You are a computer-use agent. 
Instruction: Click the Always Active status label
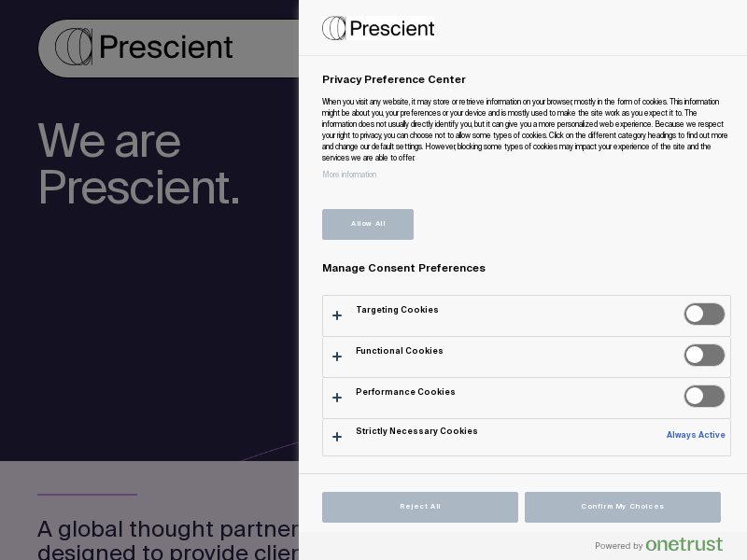(696, 435)
